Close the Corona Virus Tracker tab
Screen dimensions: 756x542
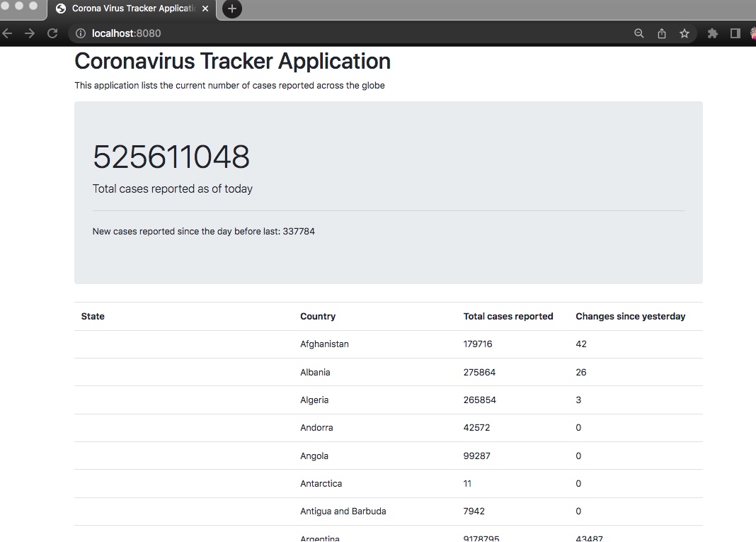(205, 9)
